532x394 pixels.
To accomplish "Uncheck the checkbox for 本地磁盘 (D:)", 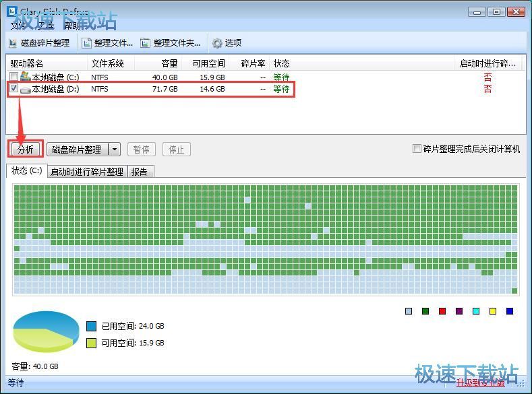I will click(14, 88).
